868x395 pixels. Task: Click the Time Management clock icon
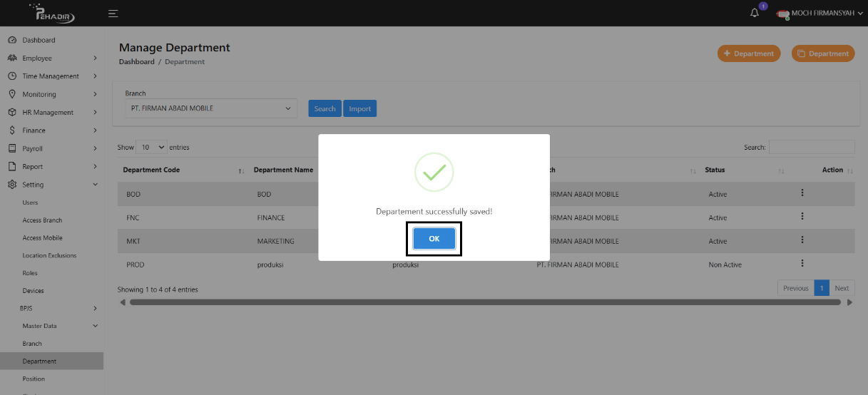pyautogui.click(x=12, y=76)
